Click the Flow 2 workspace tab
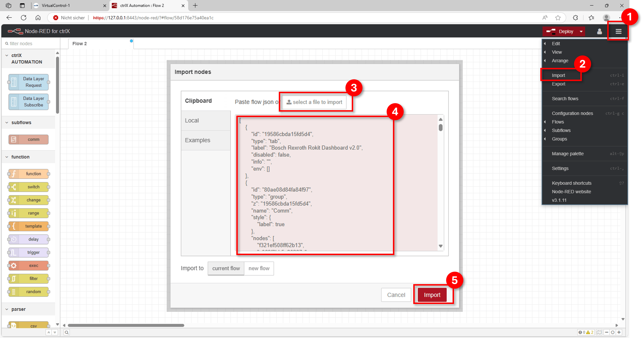The height and width of the screenshot is (338, 644). (101, 43)
